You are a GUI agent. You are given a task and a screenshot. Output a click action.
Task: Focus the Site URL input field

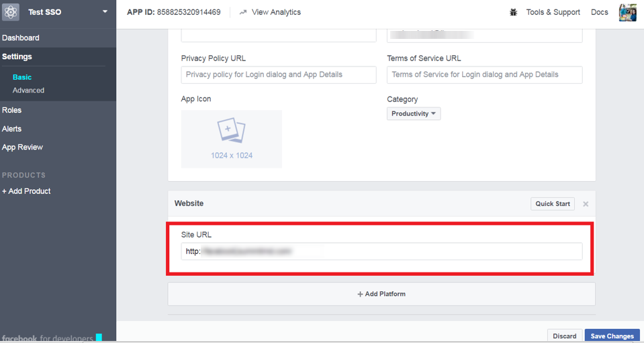tap(381, 251)
